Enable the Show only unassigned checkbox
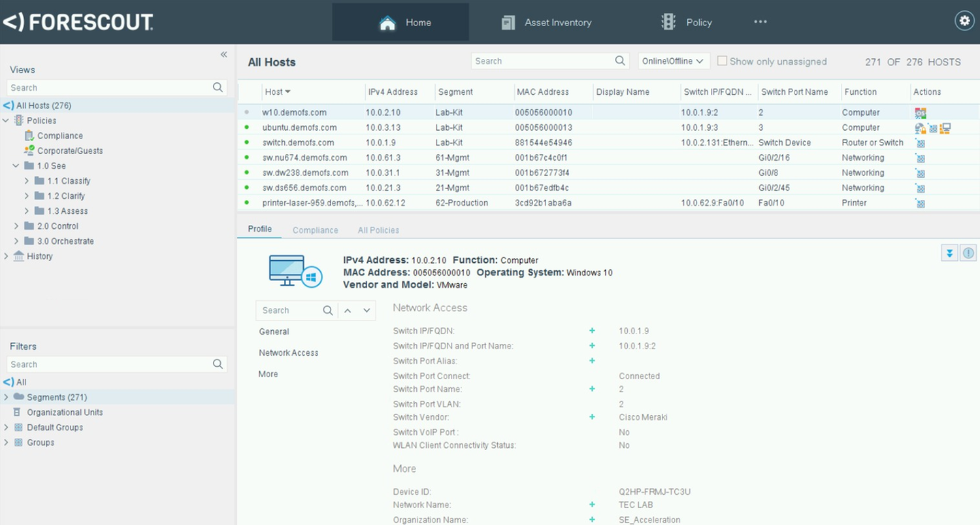The height and width of the screenshot is (525, 980). (722, 60)
